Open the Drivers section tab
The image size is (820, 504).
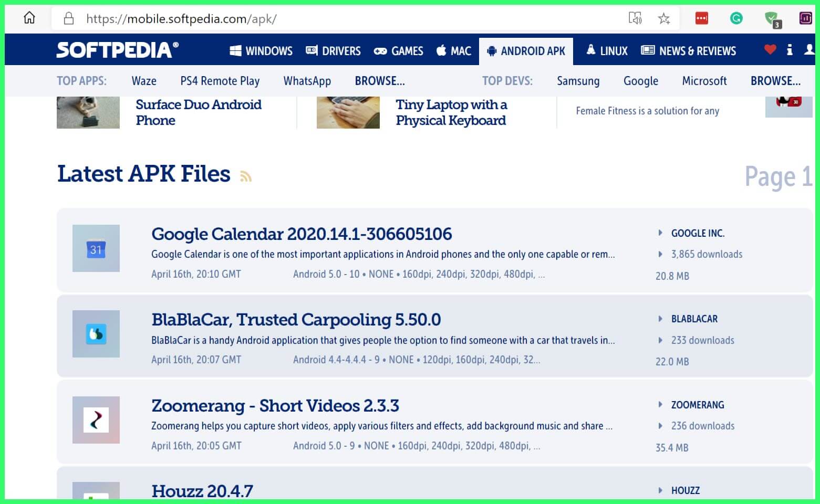333,51
